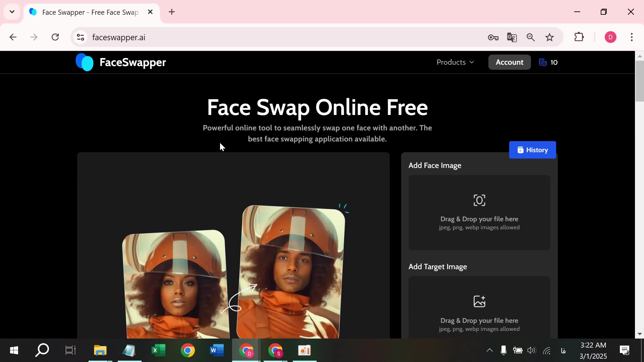The image size is (644, 362).
Task: Open the clock showing 3:22 AM
Action: [593, 351]
